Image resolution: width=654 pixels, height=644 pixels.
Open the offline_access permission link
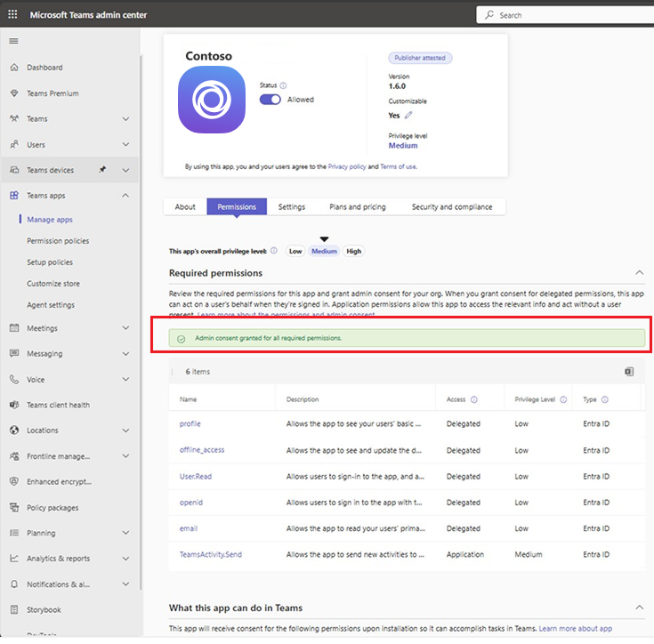(202, 450)
